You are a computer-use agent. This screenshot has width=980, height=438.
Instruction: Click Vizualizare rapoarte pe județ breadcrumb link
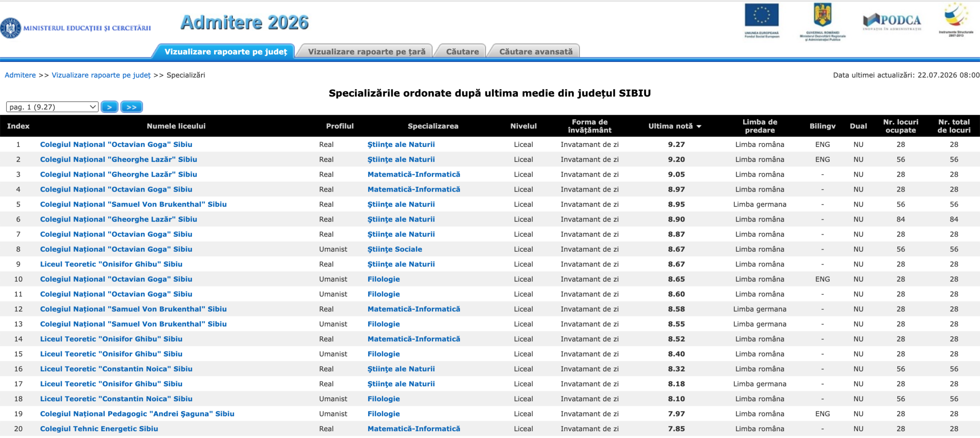101,75
